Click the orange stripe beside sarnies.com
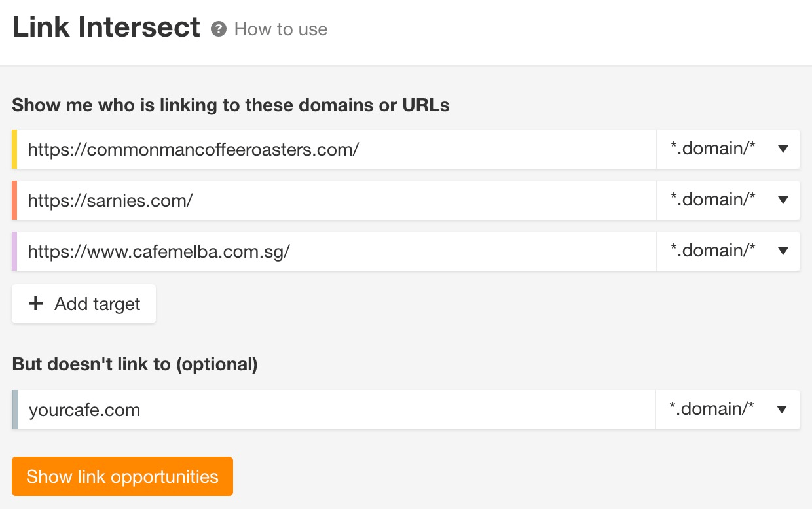812x509 pixels. [x=14, y=200]
